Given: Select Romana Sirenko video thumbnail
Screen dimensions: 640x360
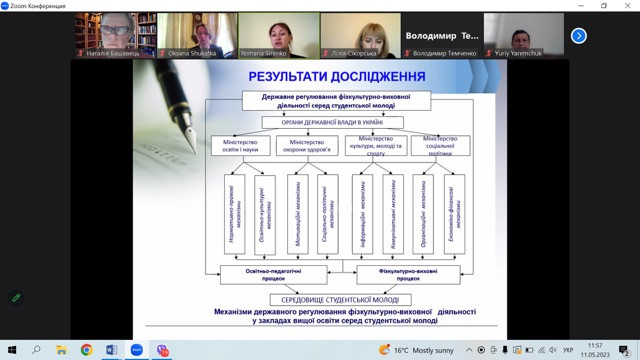Looking at the screenshot, I should pos(279,35).
